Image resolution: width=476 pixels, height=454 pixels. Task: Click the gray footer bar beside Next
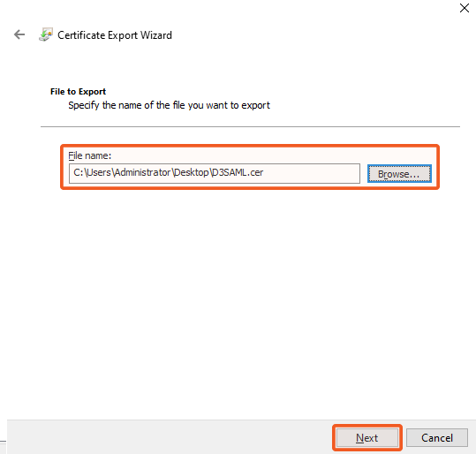coord(170,436)
